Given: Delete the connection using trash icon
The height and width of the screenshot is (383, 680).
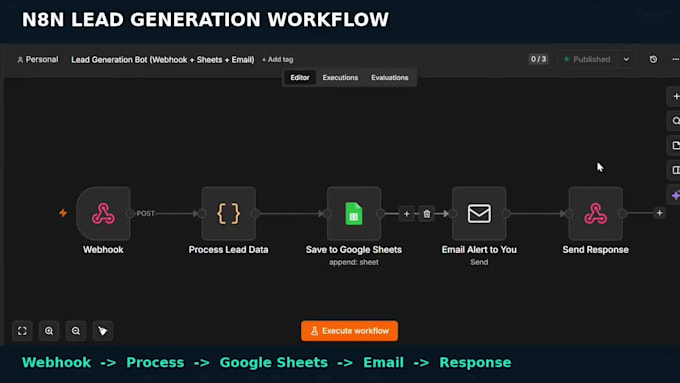Looking at the screenshot, I should pos(427,213).
